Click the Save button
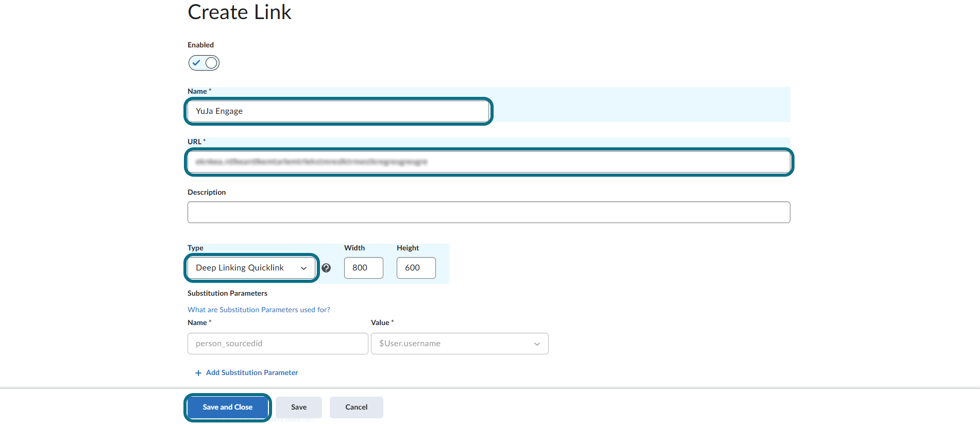Screen dimensions: 980x424 299,408
